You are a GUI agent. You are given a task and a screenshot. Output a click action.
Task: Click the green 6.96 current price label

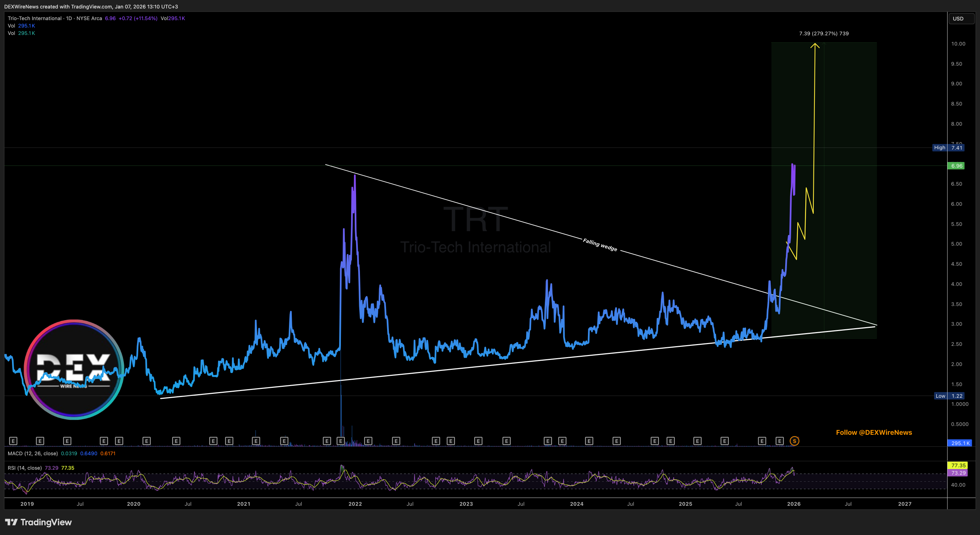click(x=957, y=166)
